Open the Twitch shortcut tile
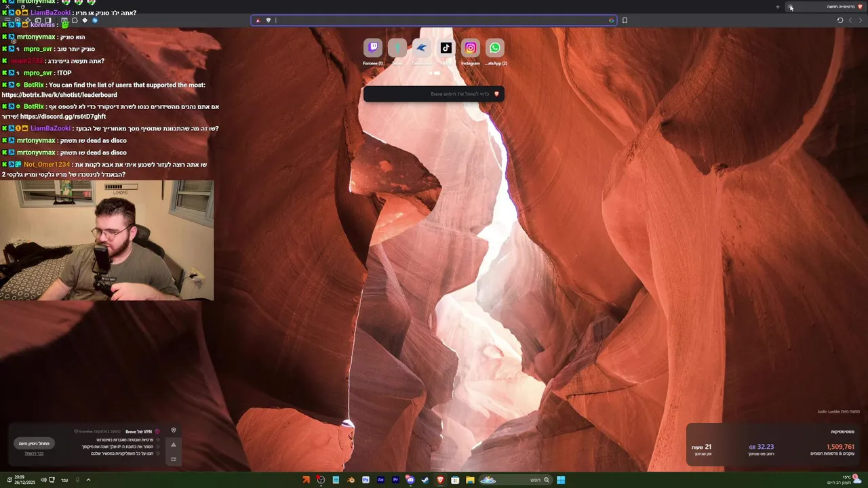 373,47
